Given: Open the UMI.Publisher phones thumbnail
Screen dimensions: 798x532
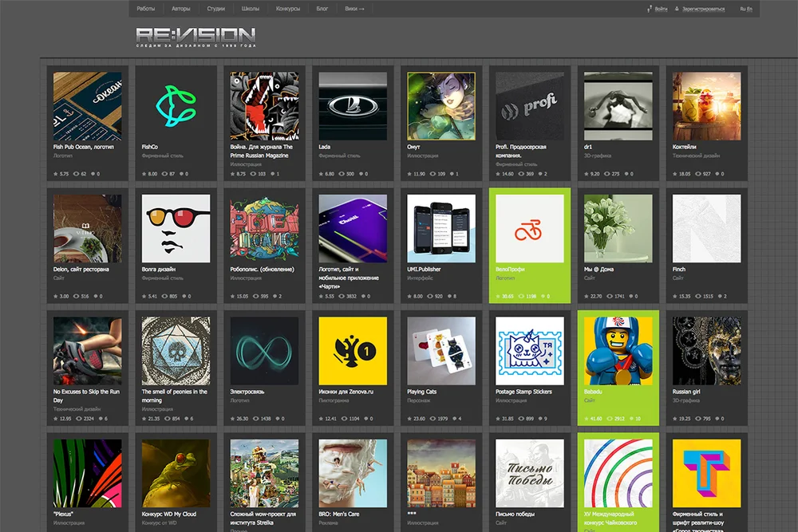Looking at the screenshot, I should pyautogui.click(x=441, y=228).
